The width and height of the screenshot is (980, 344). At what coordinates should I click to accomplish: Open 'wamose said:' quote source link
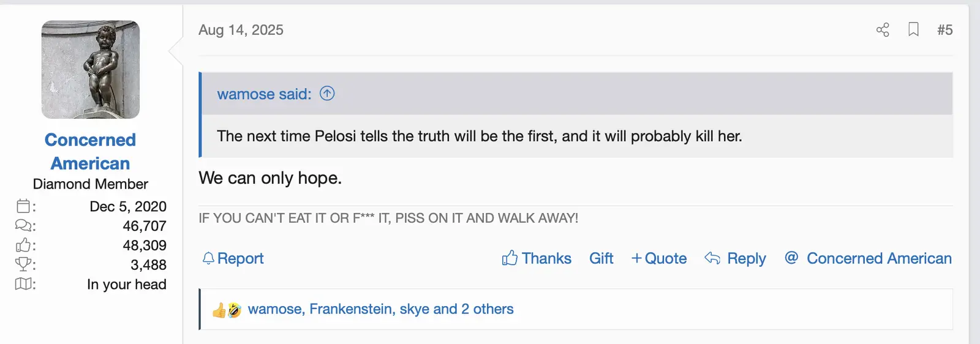click(264, 94)
